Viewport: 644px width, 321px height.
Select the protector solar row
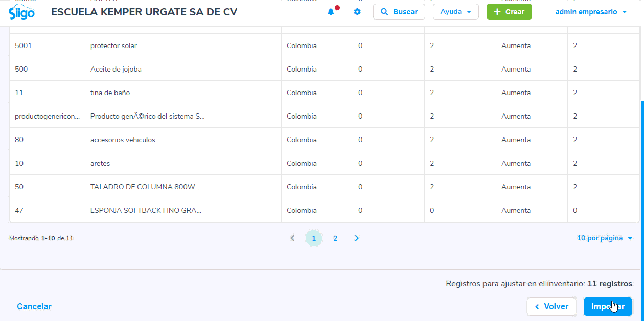point(113,45)
